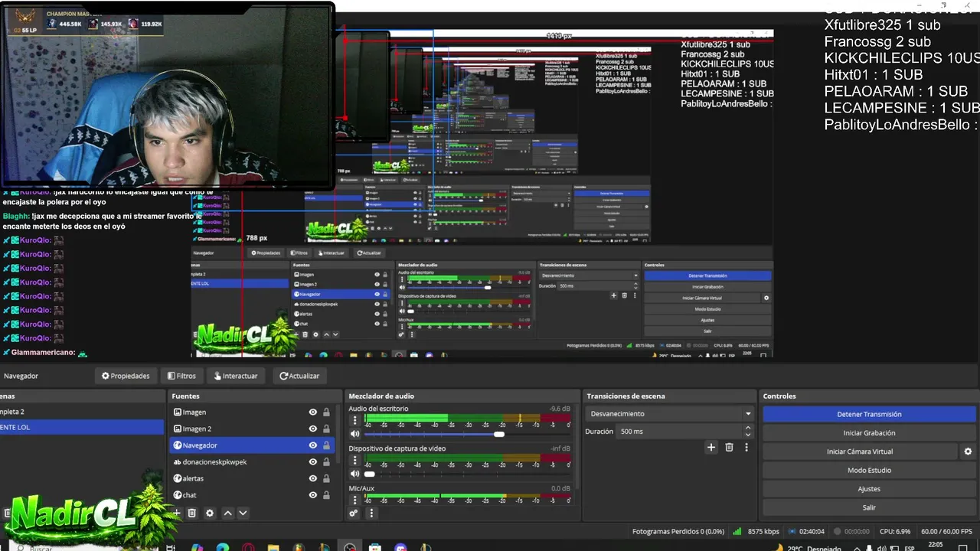Toggle lock on the chat source
This screenshot has width=980, height=551.
(x=326, y=495)
